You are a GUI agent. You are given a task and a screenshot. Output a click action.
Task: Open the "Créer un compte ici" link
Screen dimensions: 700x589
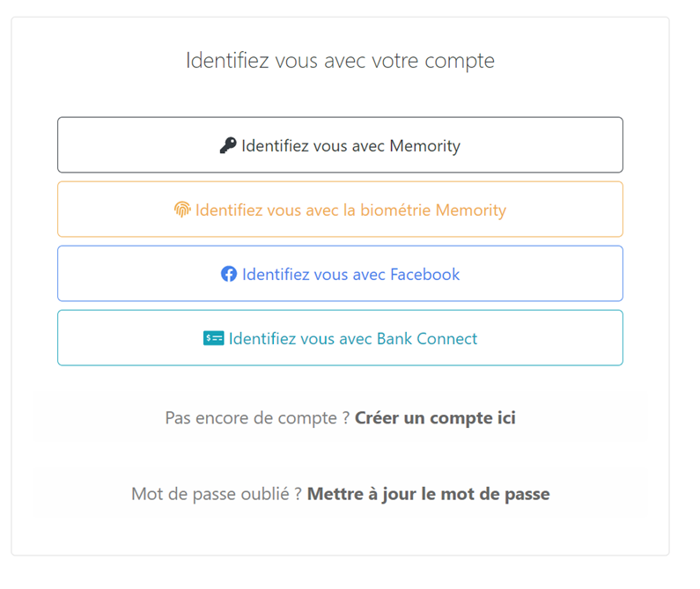[x=435, y=417]
